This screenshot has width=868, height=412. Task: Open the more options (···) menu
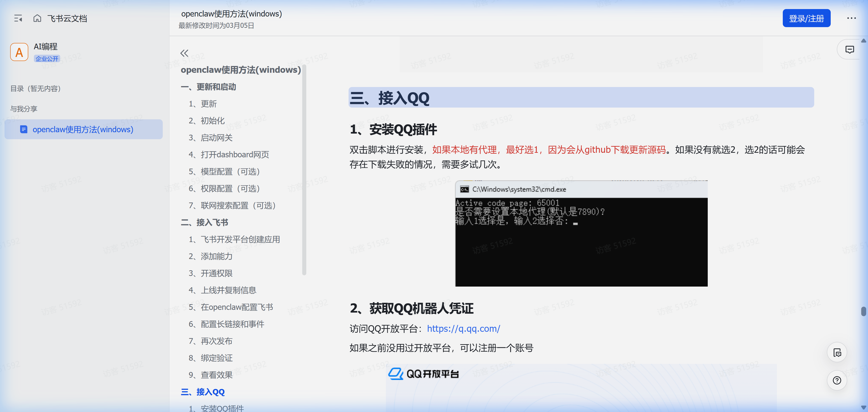(x=851, y=18)
